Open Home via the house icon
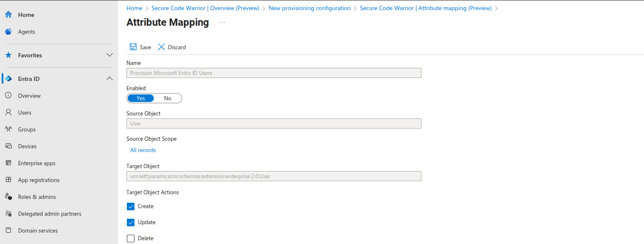Image resolution: width=644 pixels, height=244 pixels. pos(8,15)
